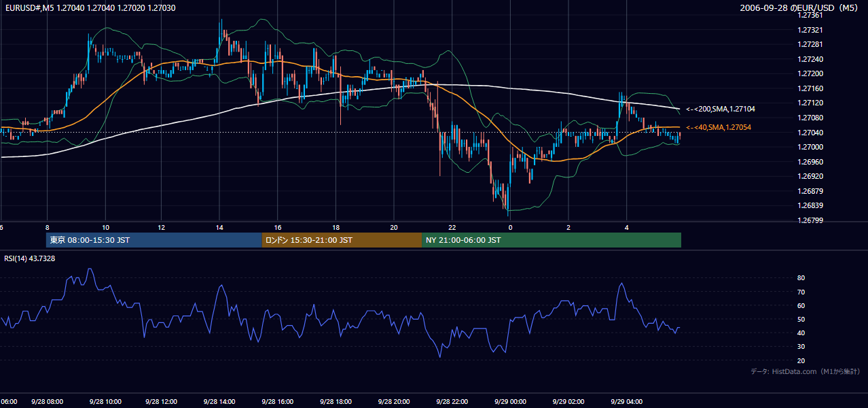Click hour tick 18 under price chart
The image size is (868, 408).
[336, 227]
